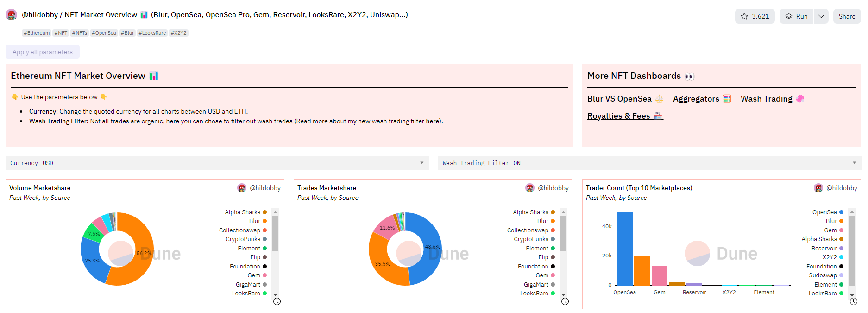Click the OpenSea bar in Trader Count chart
868x313 pixels.
[624, 249]
